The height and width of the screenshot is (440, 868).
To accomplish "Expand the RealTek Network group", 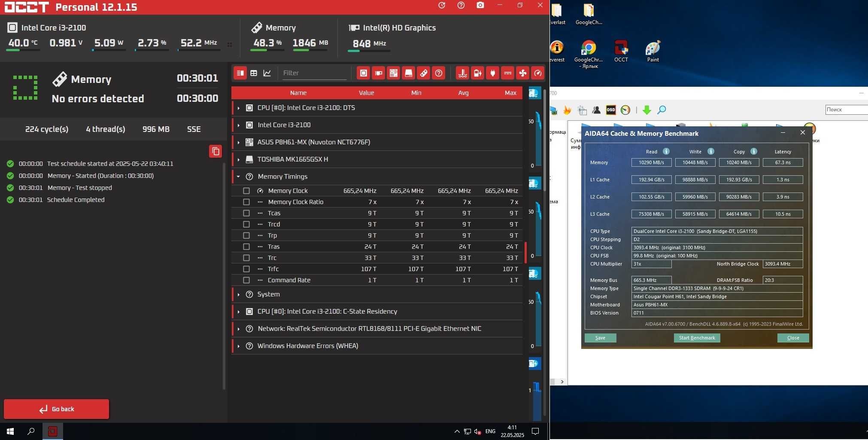I will pyautogui.click(x=238, y=329).
